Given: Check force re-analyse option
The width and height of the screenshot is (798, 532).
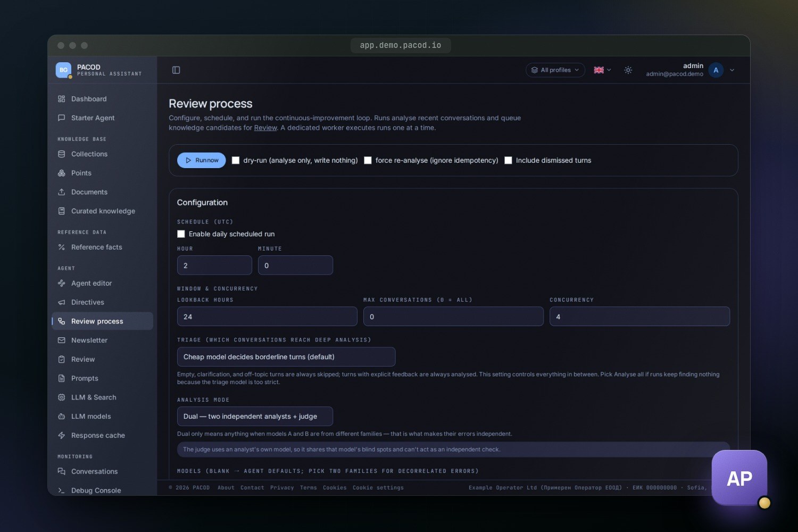Looking at the screenshot, I should (x=368, y=161).
